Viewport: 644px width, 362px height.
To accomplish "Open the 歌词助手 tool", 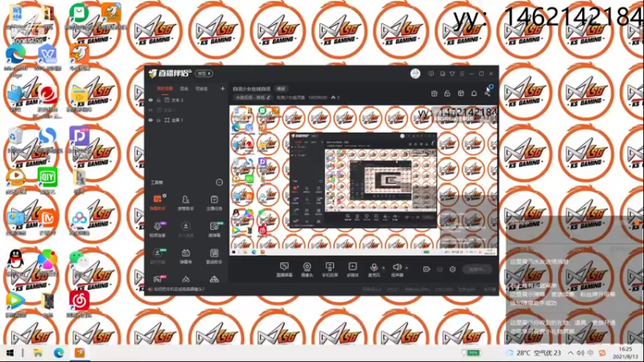I will point(214,256).
